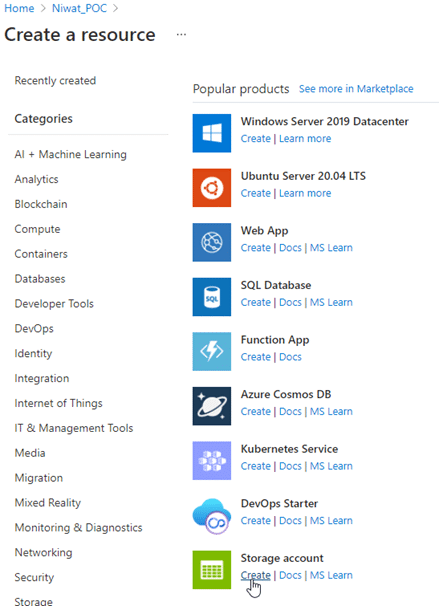The image size is (439, 606).
Task: Click the Function App lightning icon
Action: coord(212,351)
